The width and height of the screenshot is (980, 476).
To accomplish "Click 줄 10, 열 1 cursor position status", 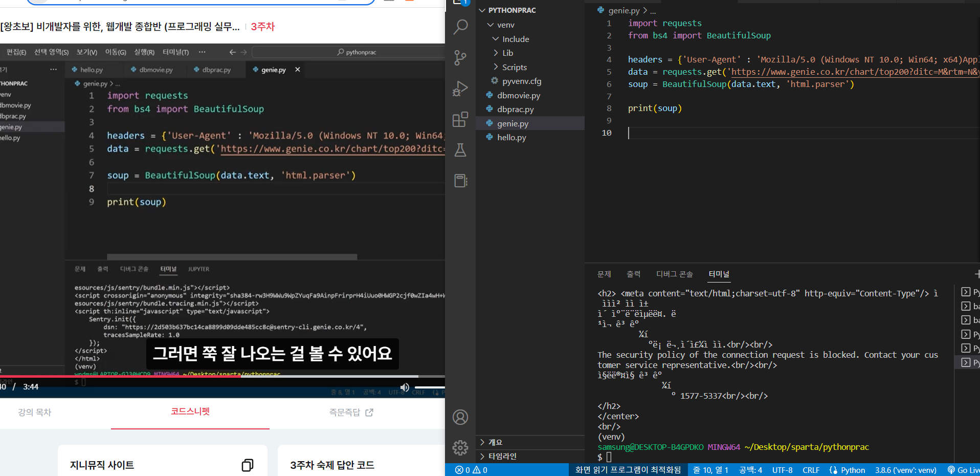I will tap(710, 470).
